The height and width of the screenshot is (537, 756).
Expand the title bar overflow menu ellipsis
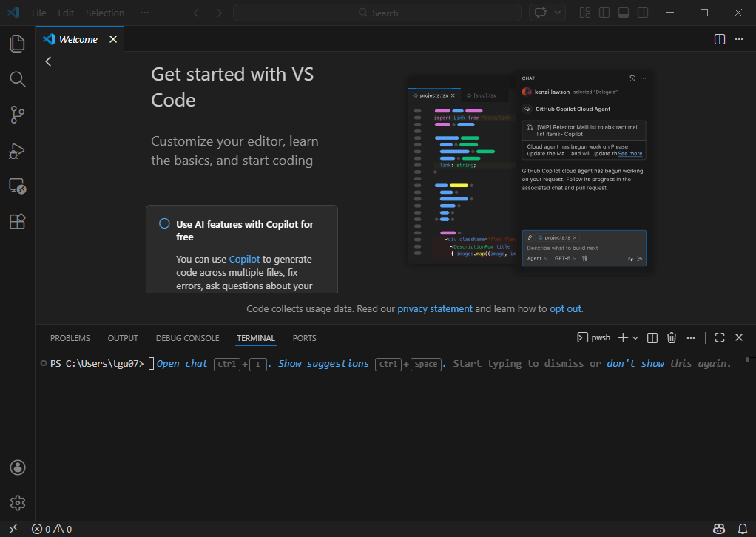click(144, 13)
